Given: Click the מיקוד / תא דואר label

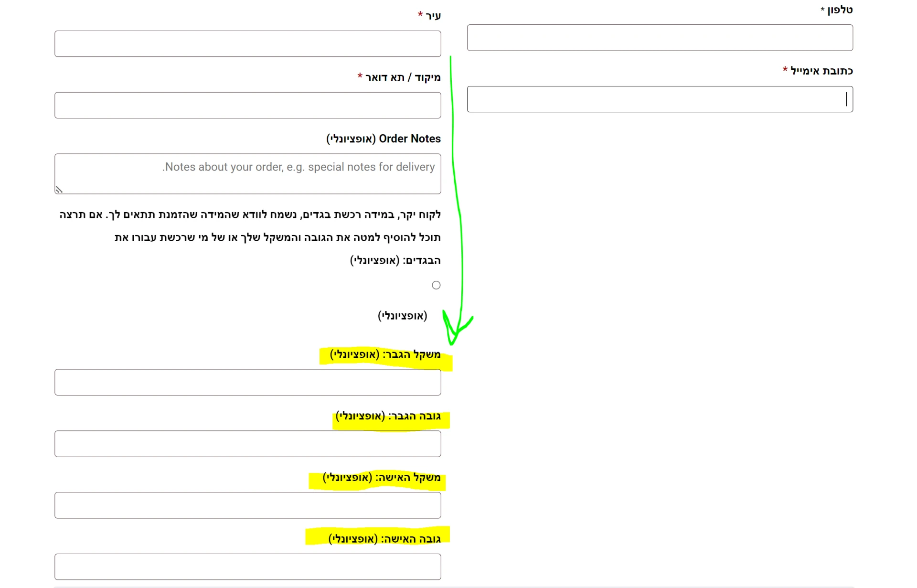Looking at the screenshot, I should [x=403, y=78].
